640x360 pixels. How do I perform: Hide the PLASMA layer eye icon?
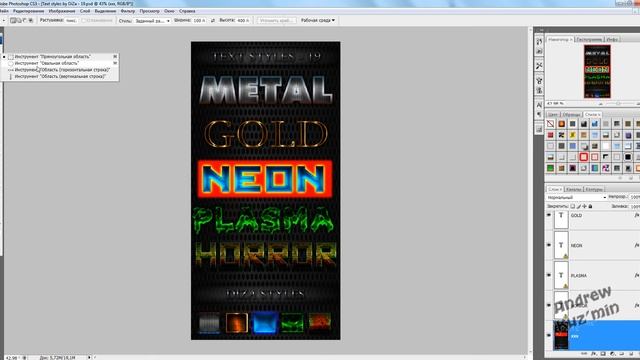[549, 276]
